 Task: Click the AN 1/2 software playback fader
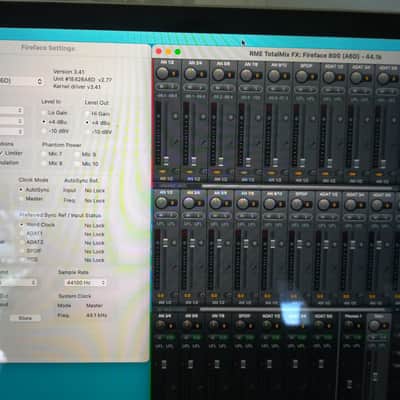(x=165, y=242)
